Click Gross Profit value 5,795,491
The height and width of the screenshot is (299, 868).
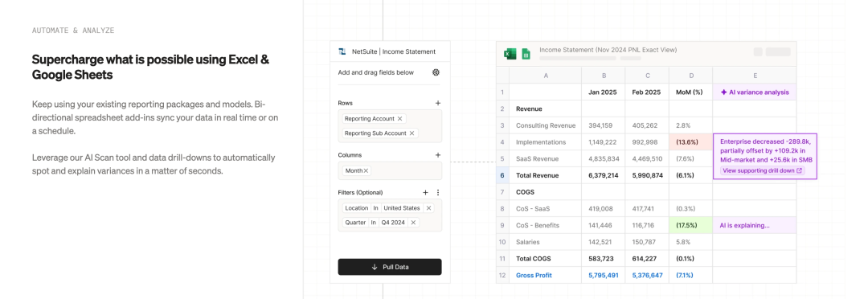tap(604, 275)
